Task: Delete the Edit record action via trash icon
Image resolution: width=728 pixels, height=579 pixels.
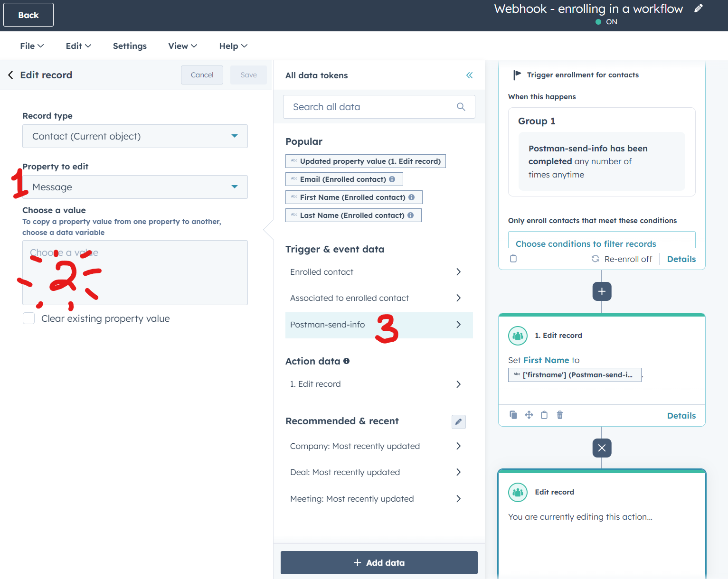Action: tap(560, 415)
